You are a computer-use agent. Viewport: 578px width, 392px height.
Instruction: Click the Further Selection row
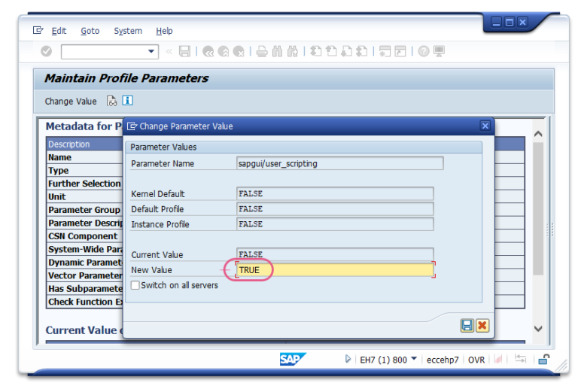tap(84, 184)
